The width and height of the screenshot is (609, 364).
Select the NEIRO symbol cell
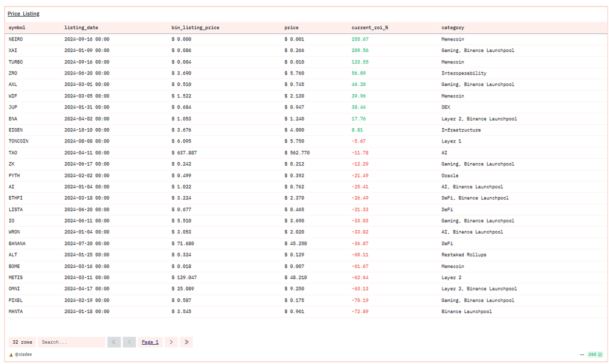pyautogui.click(x=16, y=39)
